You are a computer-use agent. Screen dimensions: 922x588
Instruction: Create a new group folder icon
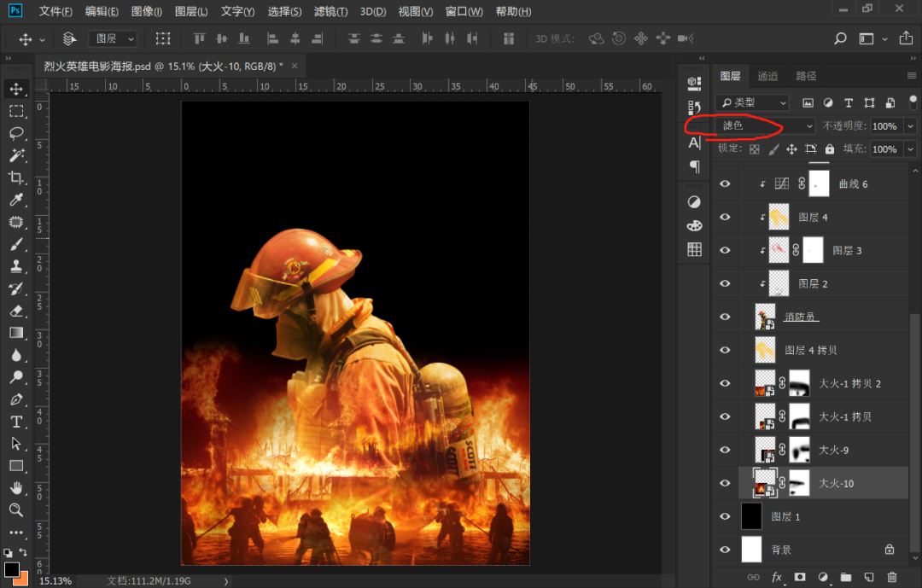pyautogui.click(x=845, y=577)
